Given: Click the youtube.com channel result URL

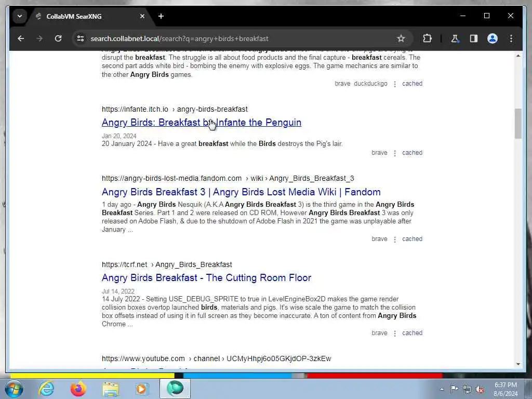Looking at the screenshot, I should 217,358.
